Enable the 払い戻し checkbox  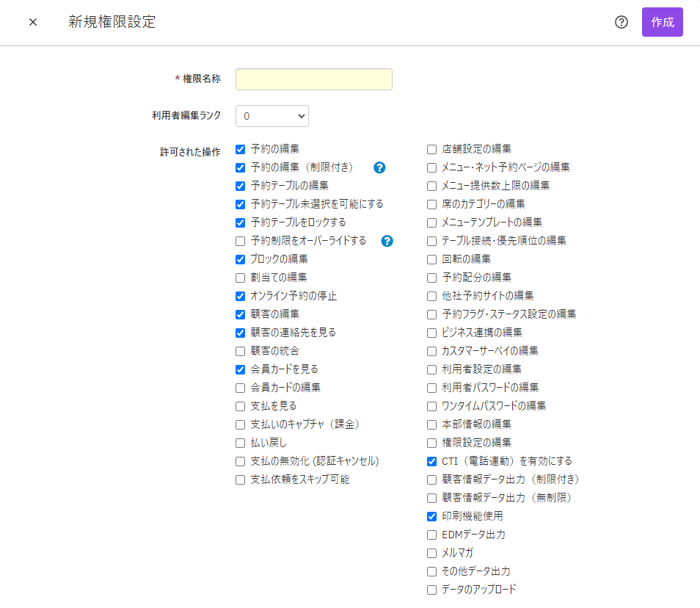[240, 443]
